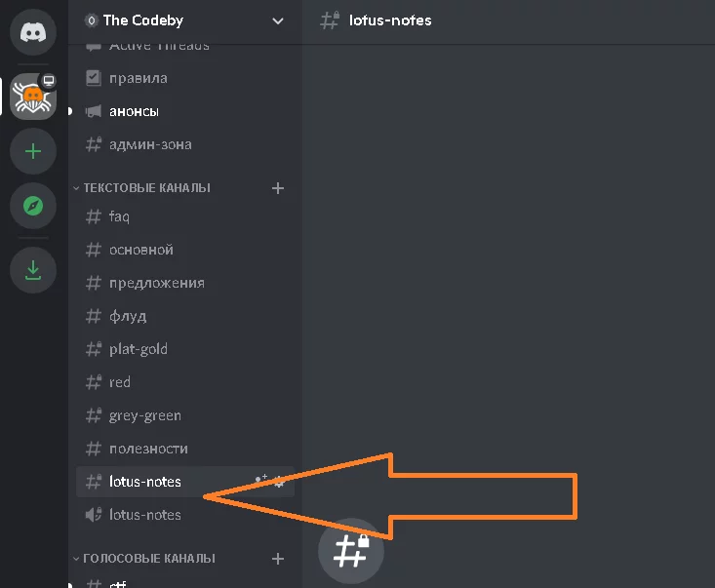Open lotus-notes channel settings gear
Viewport: 715px width, 588px height.
[280, 481]
